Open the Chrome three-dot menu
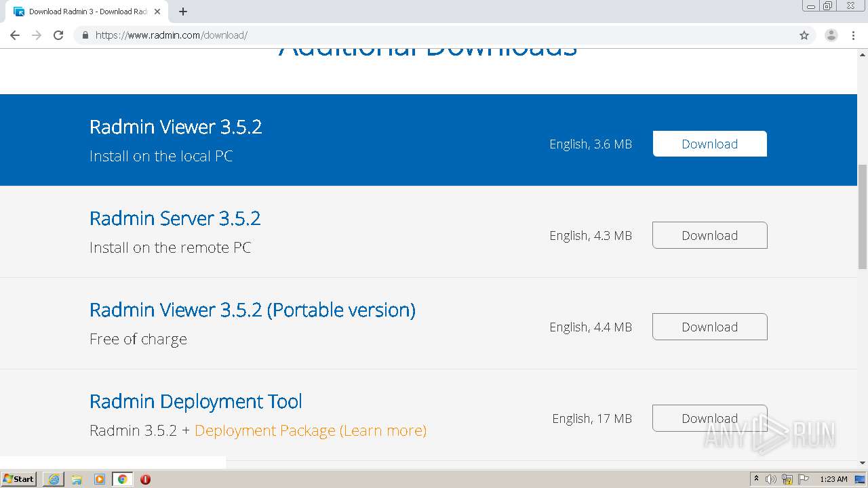Image resolution: width=868 pixels, height=488 pixels. (x=853, y=35)
